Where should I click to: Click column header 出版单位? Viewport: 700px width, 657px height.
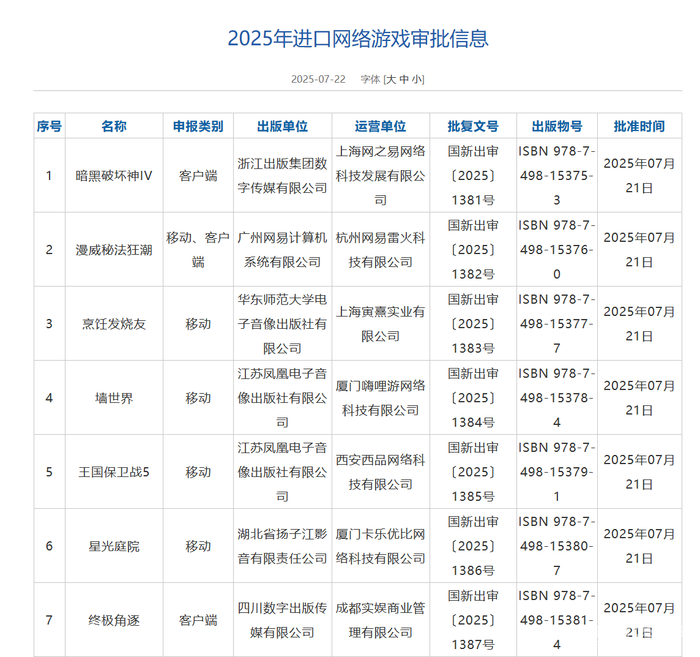point(282,126)
